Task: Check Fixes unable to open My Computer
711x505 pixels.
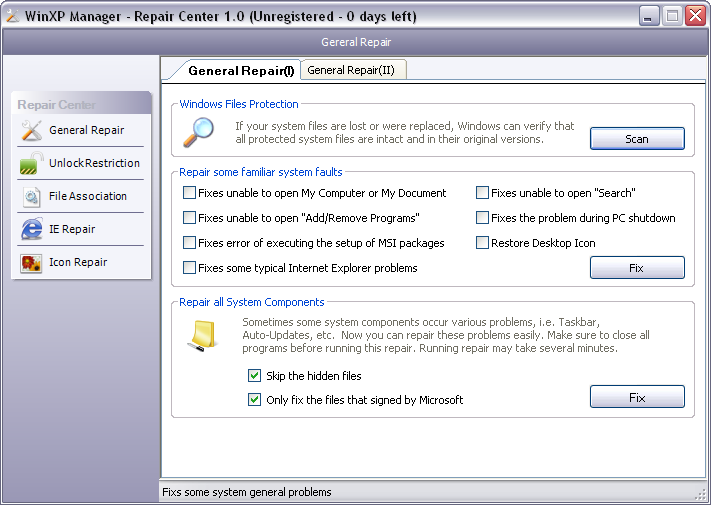Action: click(x=189, y=193)
